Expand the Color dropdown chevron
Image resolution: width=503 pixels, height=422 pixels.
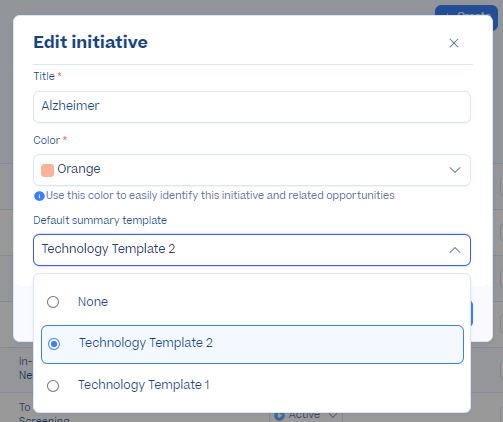pos(455,170)
